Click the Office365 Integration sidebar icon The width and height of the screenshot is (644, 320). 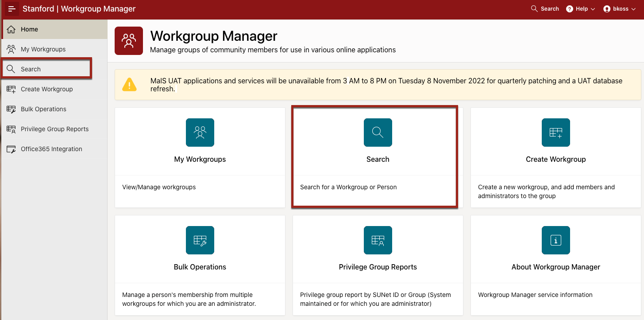click(11, 148)
